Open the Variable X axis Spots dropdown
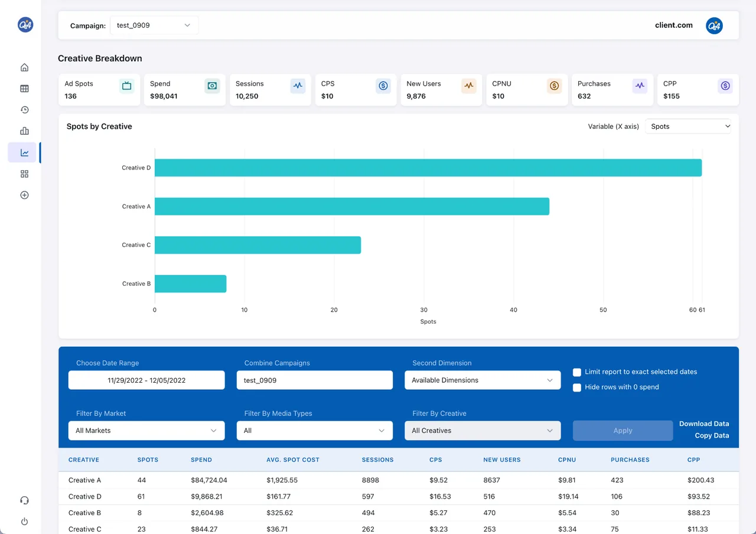The height and width of the screenshot is (534, 756). tap(688, 126)
